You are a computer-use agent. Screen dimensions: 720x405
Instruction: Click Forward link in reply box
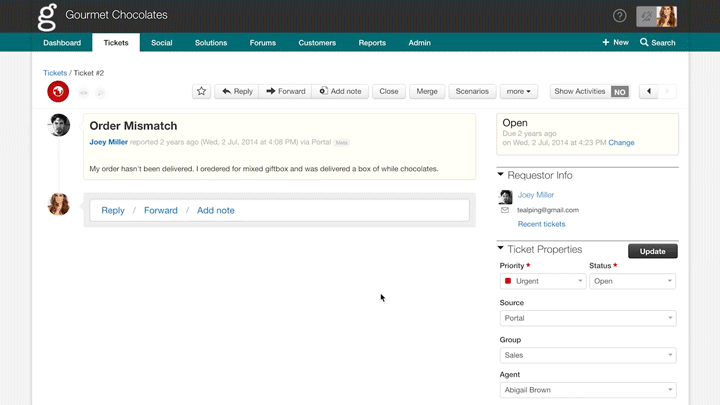click(161, 210)
